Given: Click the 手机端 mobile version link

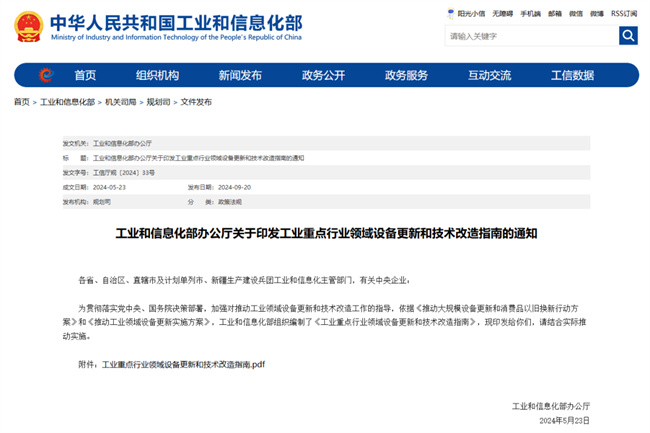Looking at the screenshot, I should [531, 14].
